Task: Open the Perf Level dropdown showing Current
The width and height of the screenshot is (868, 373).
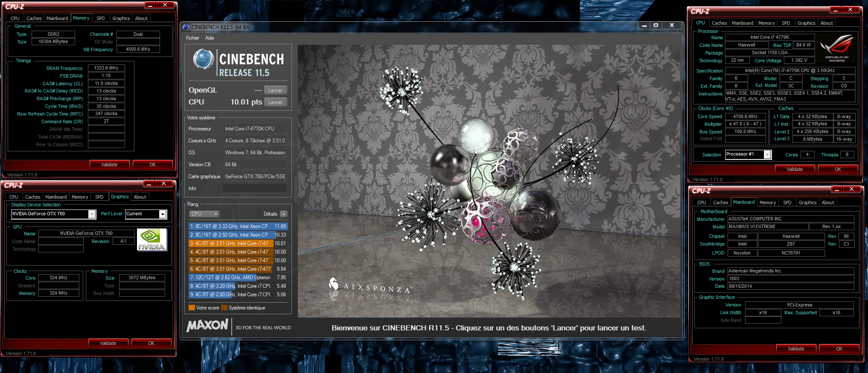Action: (163, 214)
